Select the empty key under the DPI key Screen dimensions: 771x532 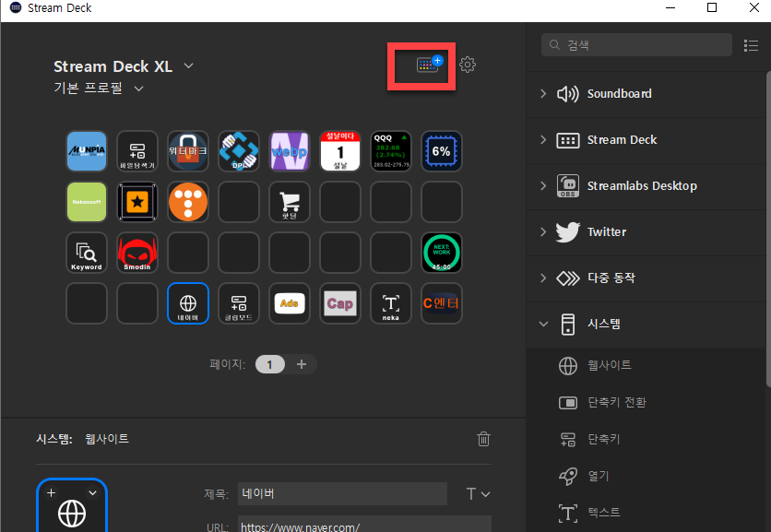(x=239, y=202)
